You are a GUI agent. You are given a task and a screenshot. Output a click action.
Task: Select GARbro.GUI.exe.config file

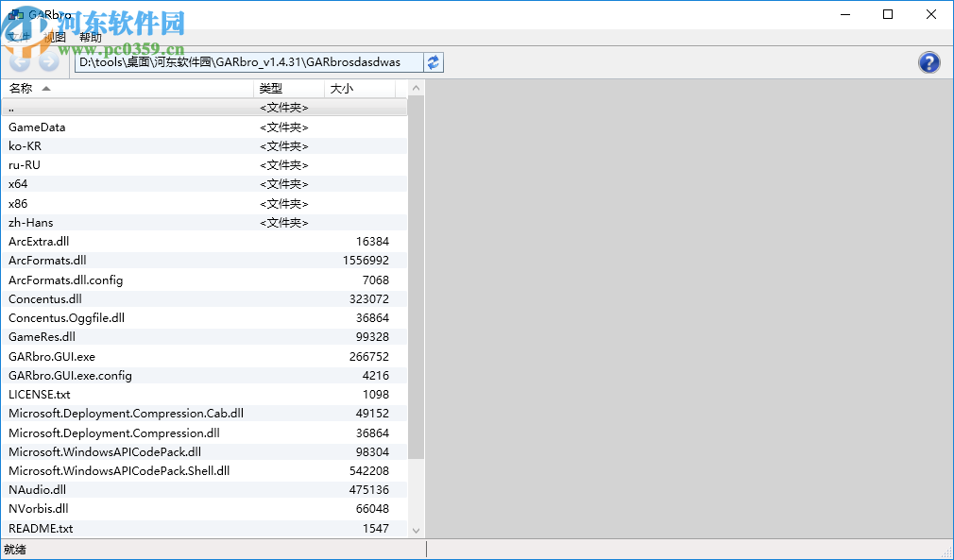204,376
